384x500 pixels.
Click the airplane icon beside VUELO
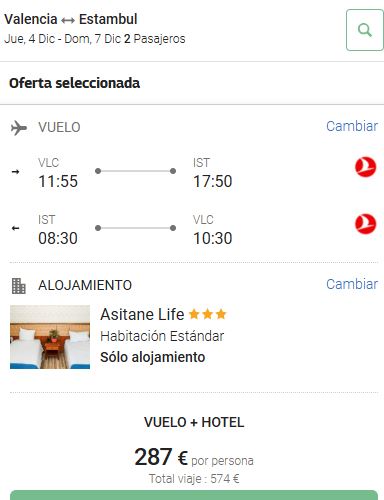(19, 128)
